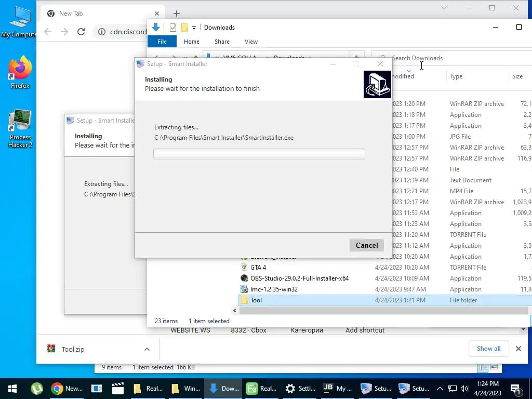The width and height of the screenshot is (532, 399).
Task: Click the New Folder quick access icon
Action: point(184,28)
